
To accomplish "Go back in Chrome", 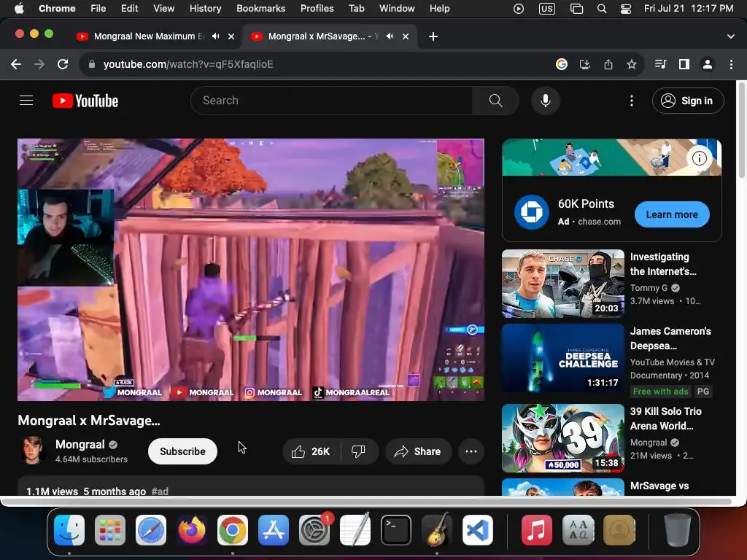I will click(16, 64).
